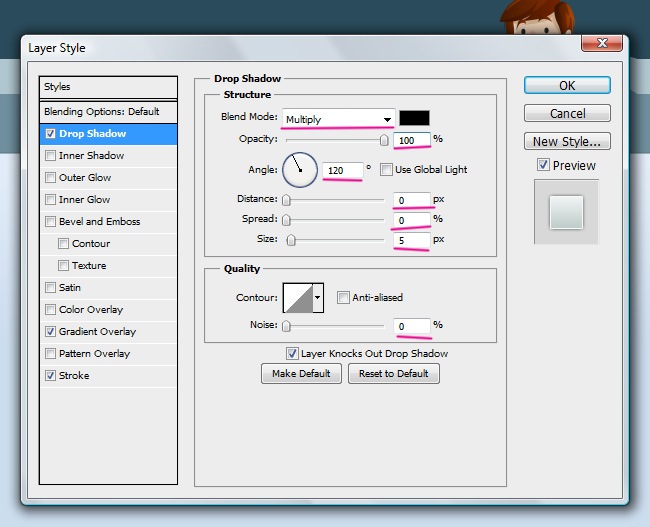Open the Contour curve thumbnail
Screen dimensions: 650x527
click(298, 297)
